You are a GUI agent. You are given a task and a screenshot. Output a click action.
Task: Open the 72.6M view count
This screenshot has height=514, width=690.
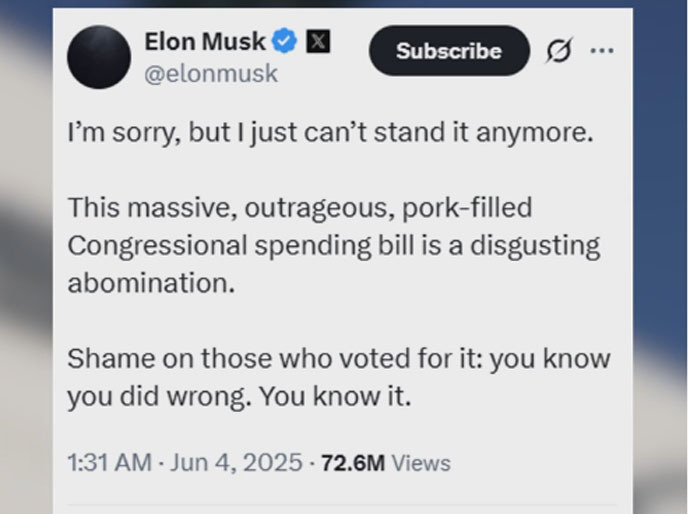click(x=353, y=463)
